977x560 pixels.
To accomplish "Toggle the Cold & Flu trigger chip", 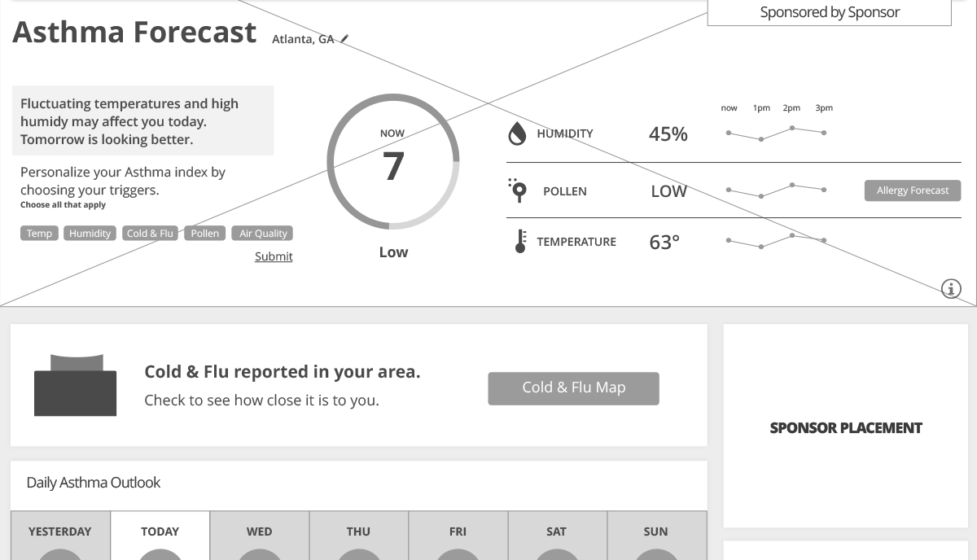I will [150, 233].
